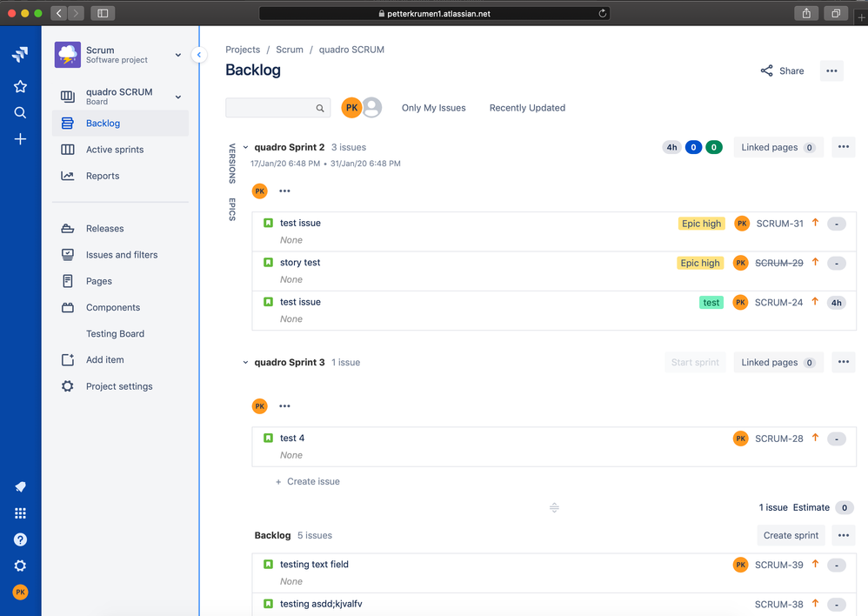
Task: Open Starred items star icon
Action: click(x=20, y=86)
